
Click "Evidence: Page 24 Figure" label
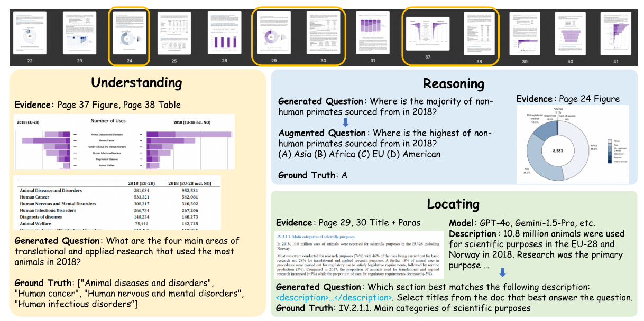(568, 99)
